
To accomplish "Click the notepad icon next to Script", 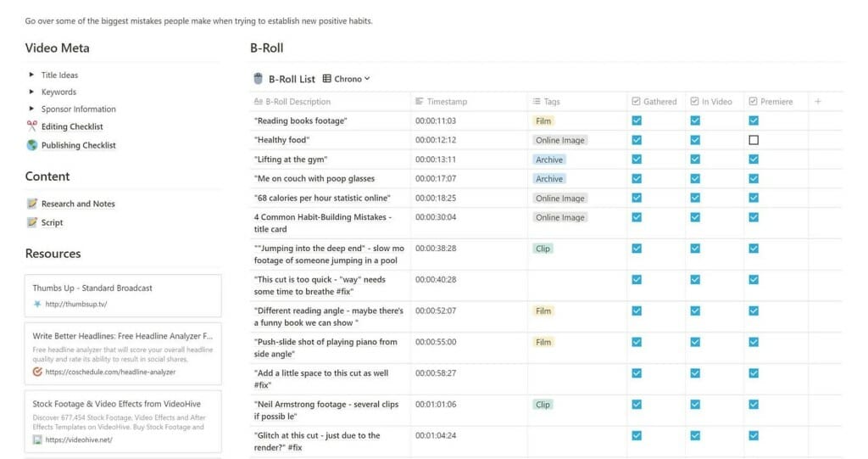I will tap(32, 222).
